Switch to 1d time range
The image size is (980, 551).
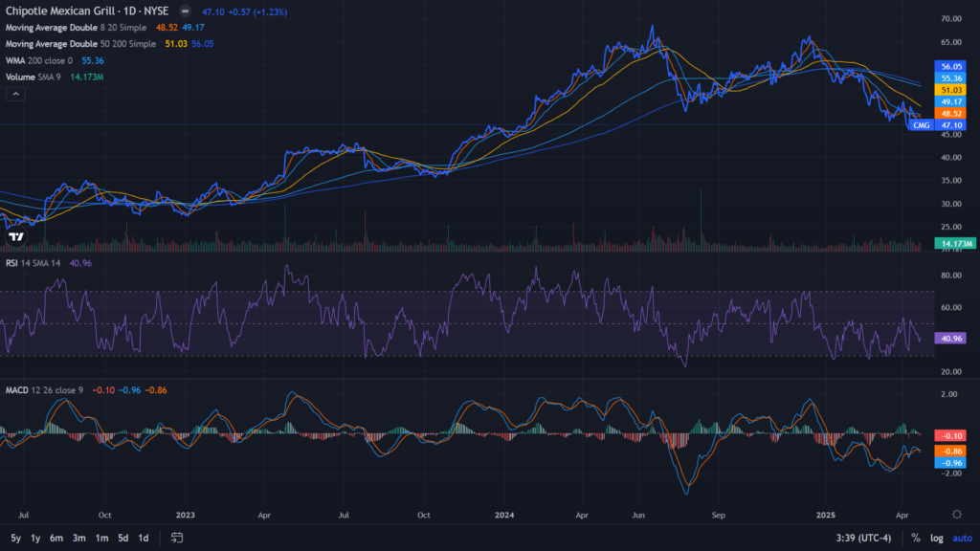coord(144,538)
